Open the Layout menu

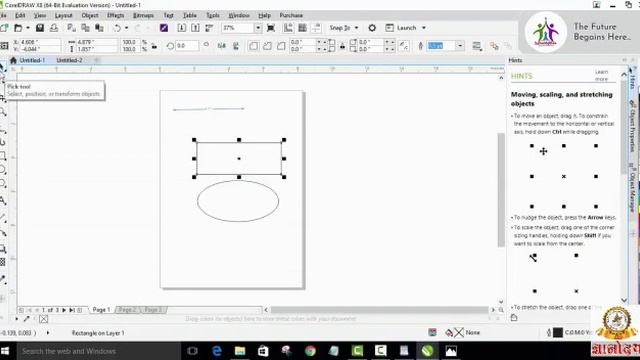tap(63, 16)
